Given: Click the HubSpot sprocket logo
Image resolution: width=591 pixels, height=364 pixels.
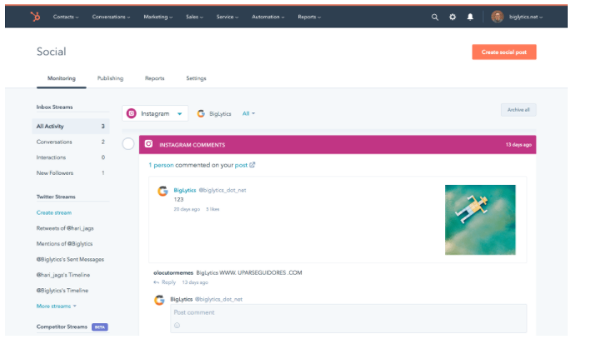Looking at the screenshot, I should (36, 17).
